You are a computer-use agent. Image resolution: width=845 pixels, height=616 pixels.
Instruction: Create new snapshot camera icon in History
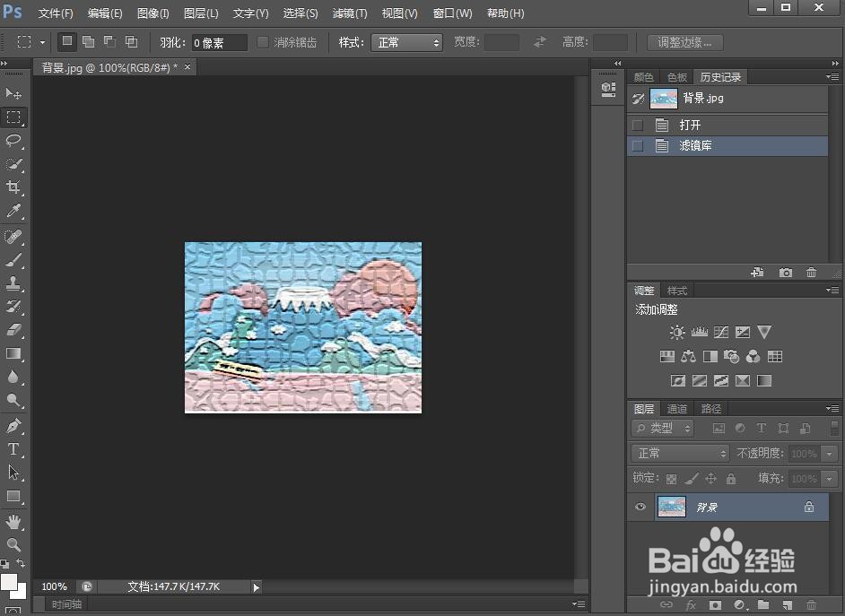pos(786,273)
